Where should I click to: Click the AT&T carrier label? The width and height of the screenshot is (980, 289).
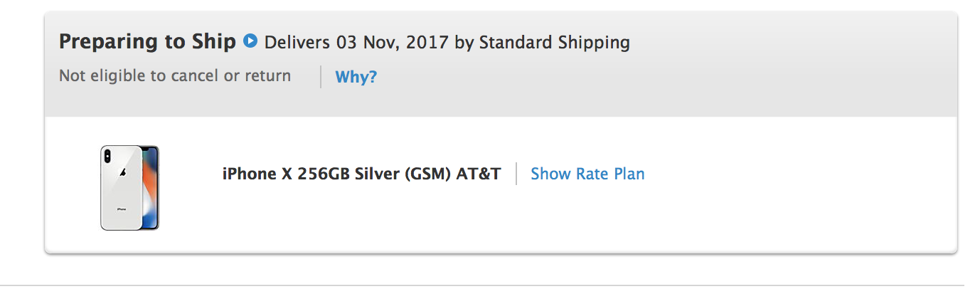[x=479, y=174]
